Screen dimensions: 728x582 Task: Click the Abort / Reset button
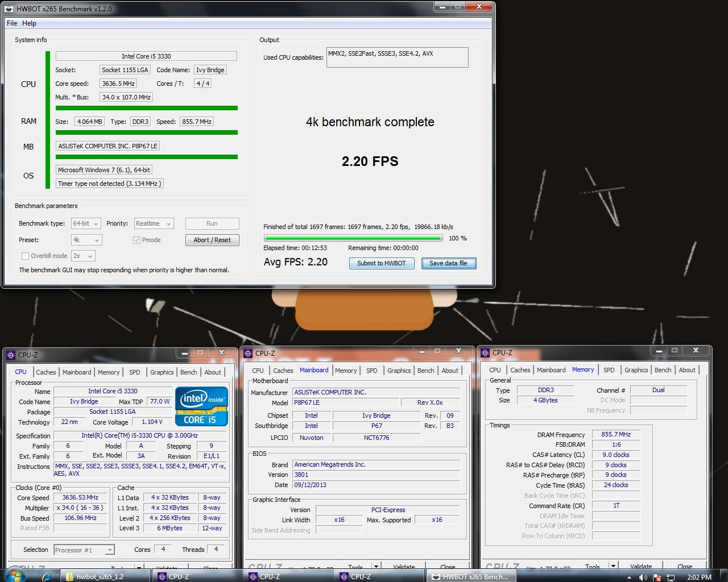212,240
